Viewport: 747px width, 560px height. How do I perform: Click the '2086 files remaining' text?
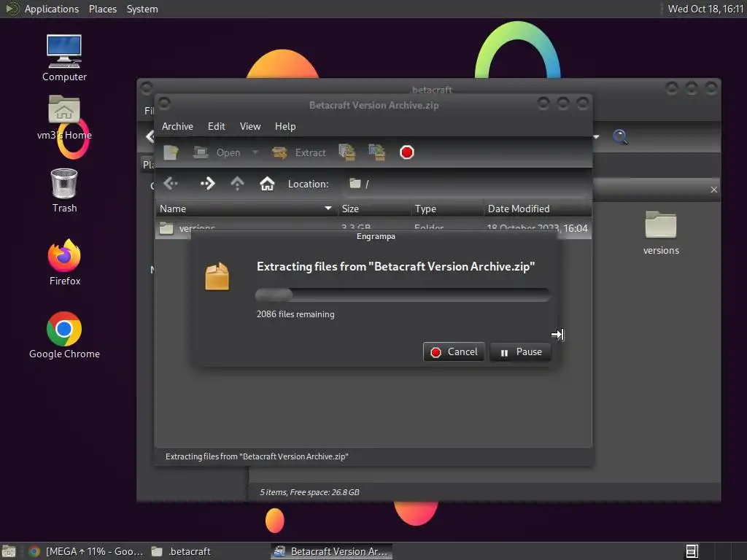[x=295, y=314]
